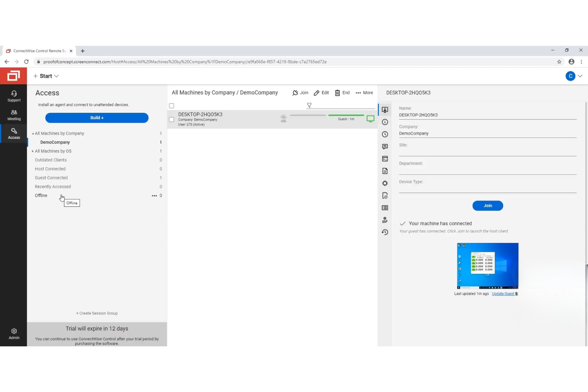Select the ConnectWise Control browser tab
This screenshot has width=588, height=392.
click(39, 51)
